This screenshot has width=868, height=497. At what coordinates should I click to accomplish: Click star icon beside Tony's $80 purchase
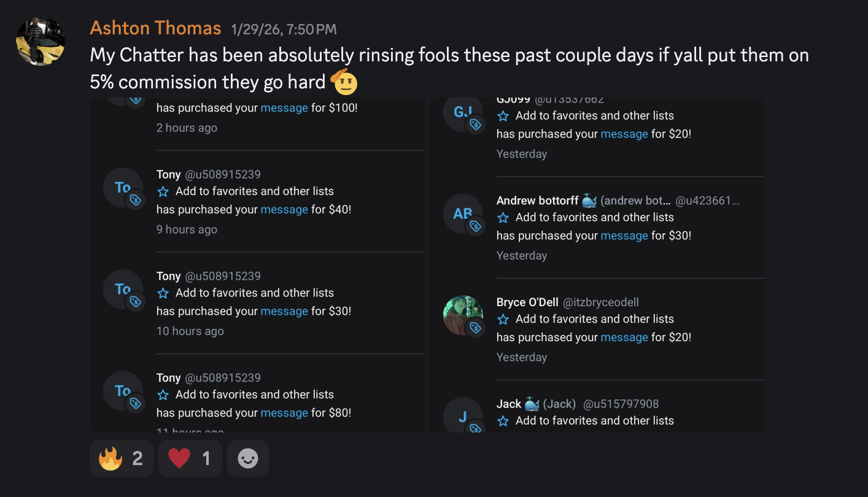click(x=163, y=396)
